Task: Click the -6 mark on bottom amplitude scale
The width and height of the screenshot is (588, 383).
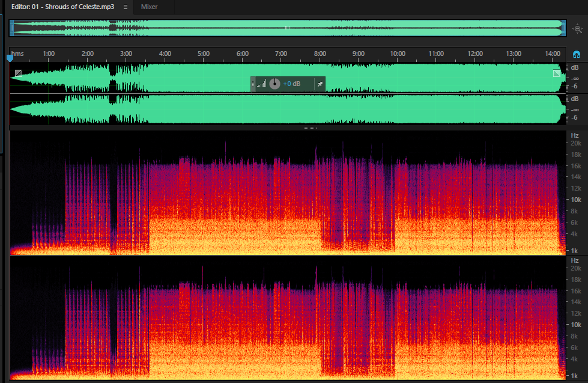Action: (575, 117)
